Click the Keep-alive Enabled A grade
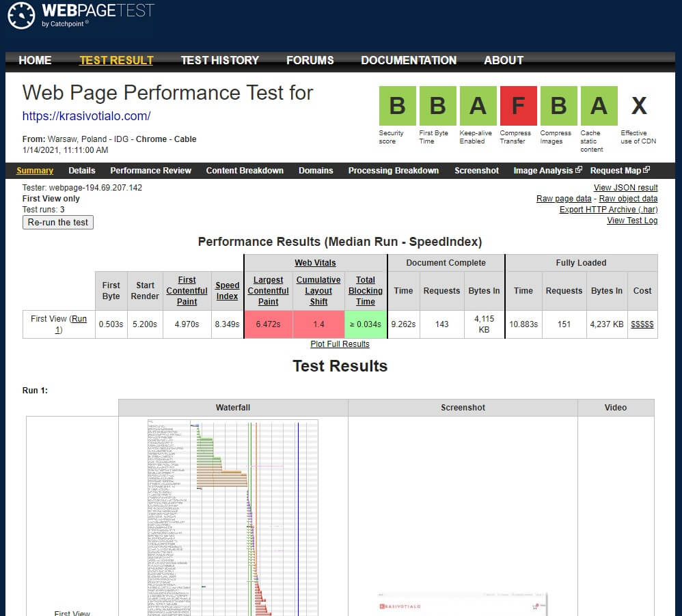The width and height of the screenshot is (682, 616). point(478,106)
